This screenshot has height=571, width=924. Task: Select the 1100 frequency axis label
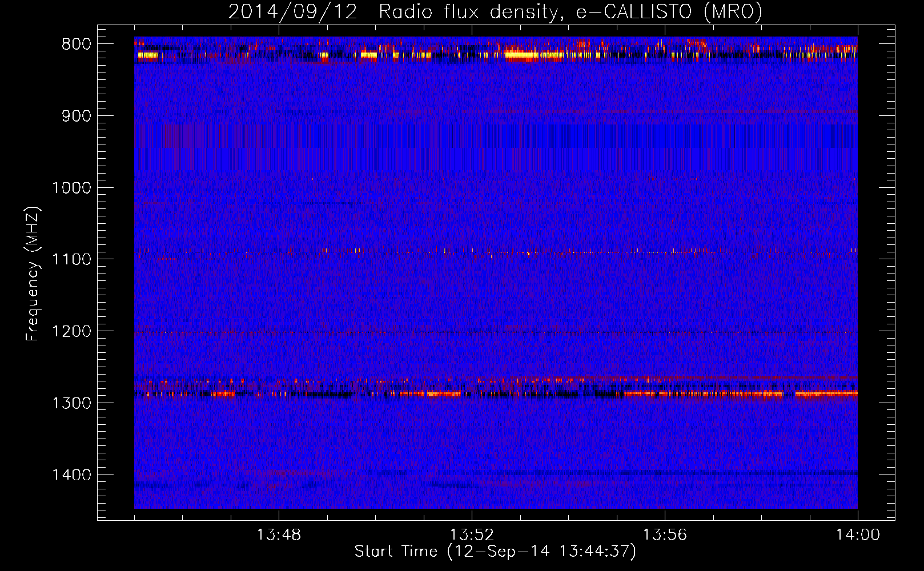[x=71, y=260]
